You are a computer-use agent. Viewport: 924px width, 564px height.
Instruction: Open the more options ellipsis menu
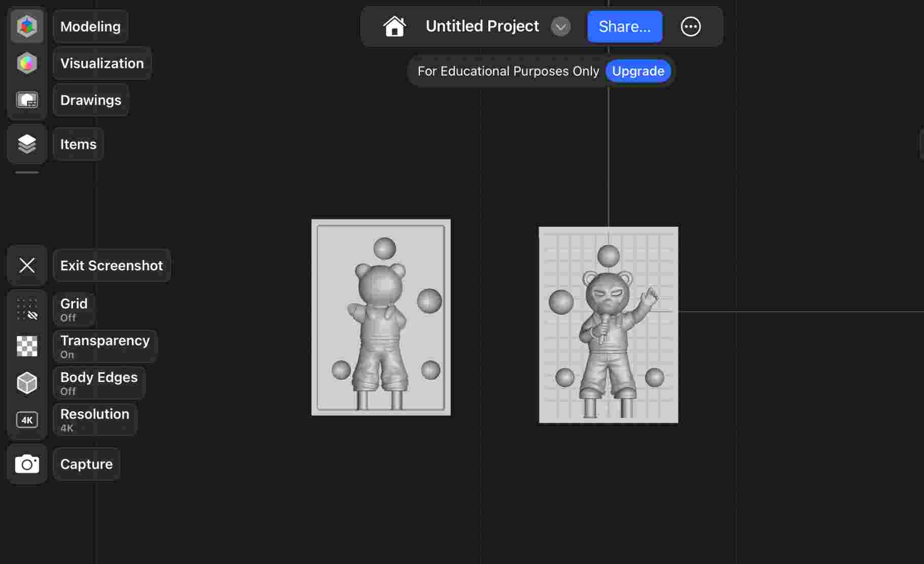coord(691,26)
